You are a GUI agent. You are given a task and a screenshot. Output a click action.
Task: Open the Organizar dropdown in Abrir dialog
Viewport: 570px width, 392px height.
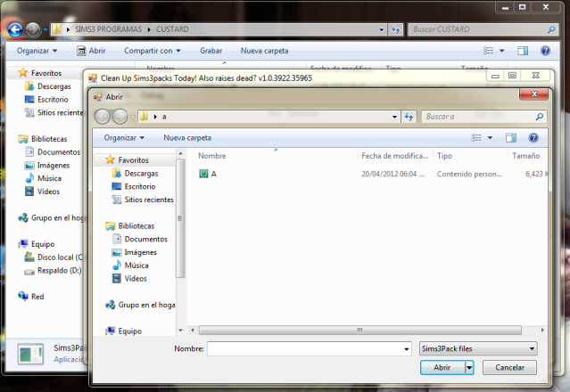[124, 138]
